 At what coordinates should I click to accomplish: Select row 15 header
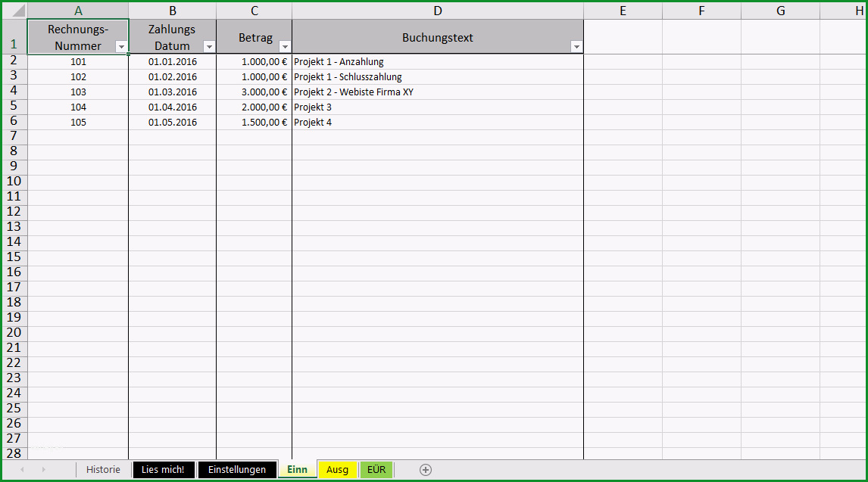pos(14,258)
